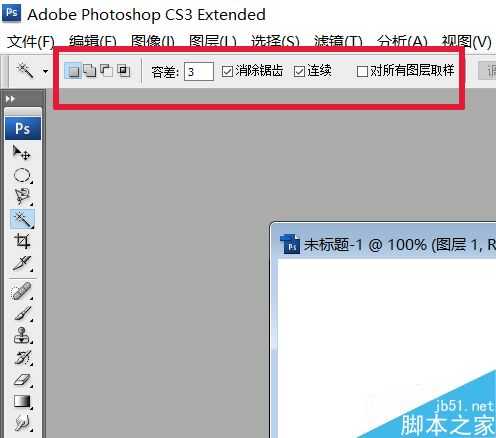Uncheck the 连续 contiguous checkbox
Image resolution: width=496 pixels, height=438 pixels.
point(299,71)
